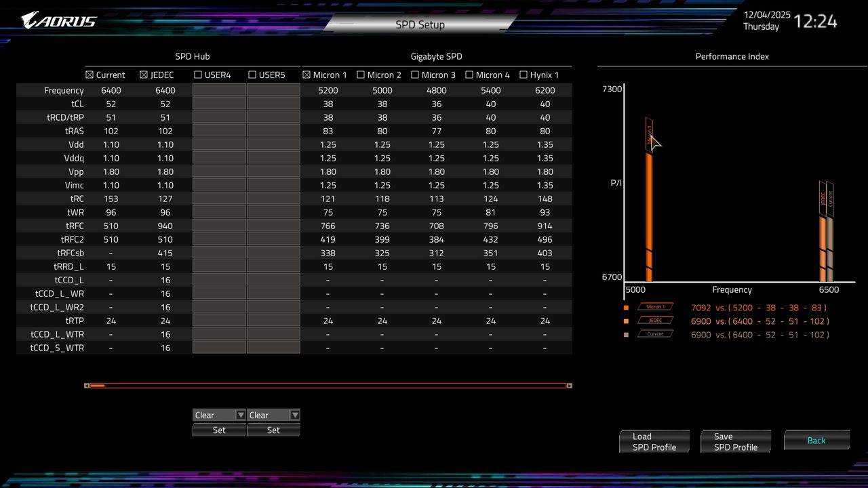Image resolution: width=868 pixels, height=488 pixels.
Task: Enable the Hynix 1 checkbox
Action: (523, 75)
